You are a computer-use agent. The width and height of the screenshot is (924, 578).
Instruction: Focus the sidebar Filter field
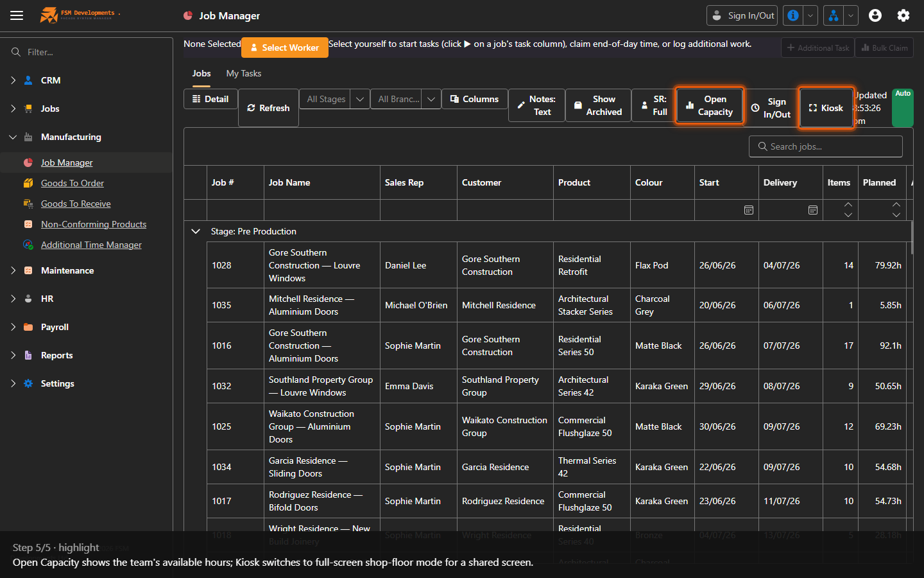(87, 52)
